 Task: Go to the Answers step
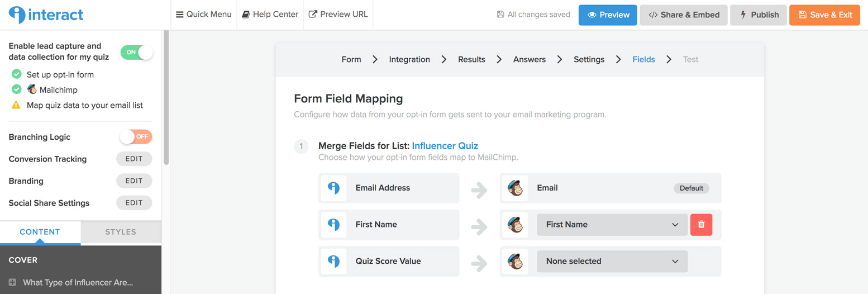coord(530,59)
